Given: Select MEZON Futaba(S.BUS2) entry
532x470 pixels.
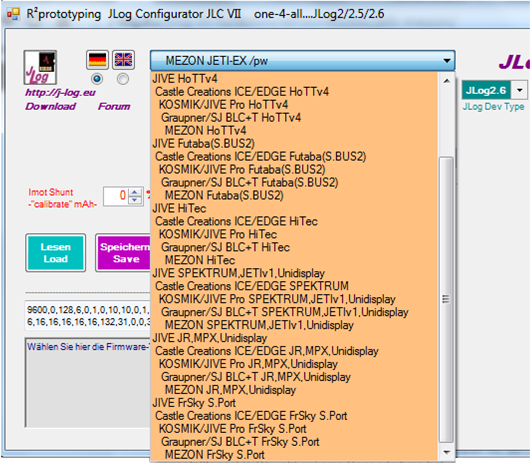Looking at the screenshot, I should [x=294, y=195].
